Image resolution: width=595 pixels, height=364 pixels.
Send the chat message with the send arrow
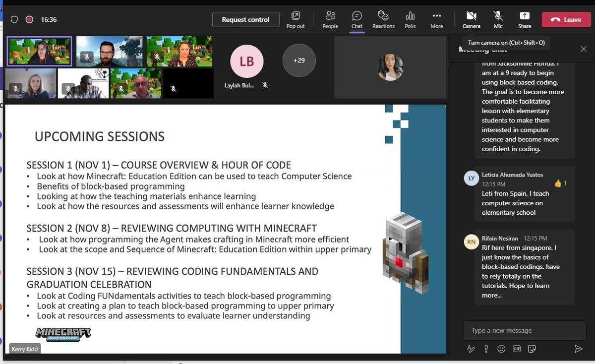pyautogui.click(x=578, y=349)
